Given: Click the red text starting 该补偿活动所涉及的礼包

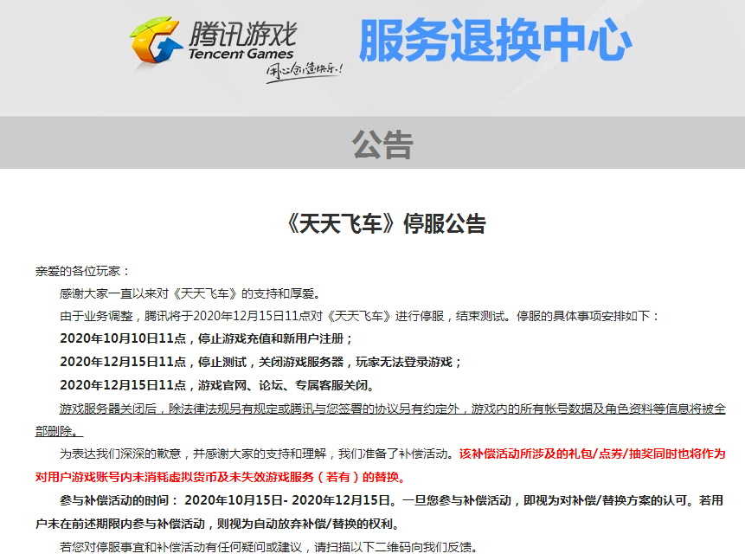Looking at the screenshot, I should 592,454.
